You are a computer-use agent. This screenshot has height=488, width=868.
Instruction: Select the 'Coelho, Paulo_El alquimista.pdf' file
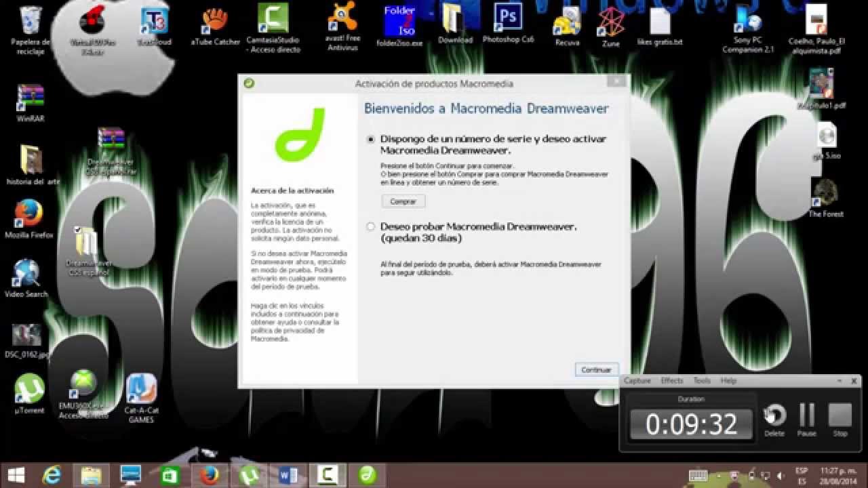point(816,30)
